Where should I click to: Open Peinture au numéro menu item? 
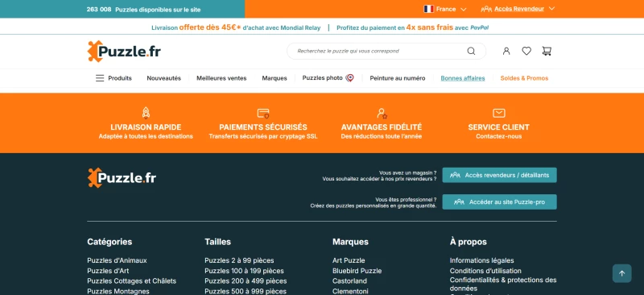point(398,78)
